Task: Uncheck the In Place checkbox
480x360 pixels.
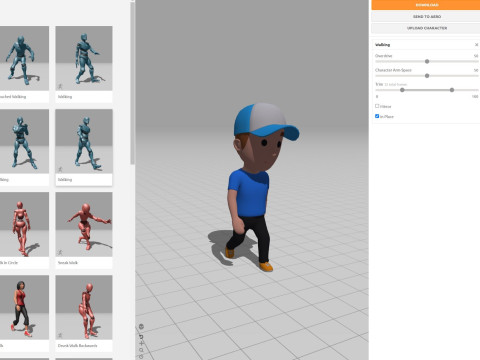Action: [377, 116]
